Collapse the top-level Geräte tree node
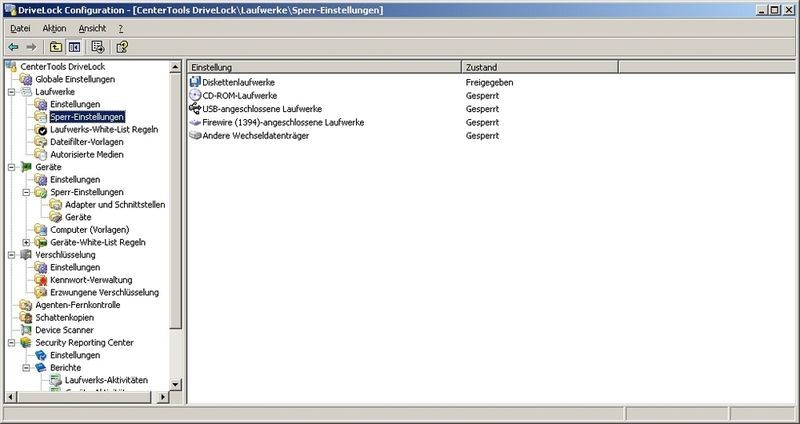Image resolution: width=800 pixels, height=424 pixels. click(11, 167)
